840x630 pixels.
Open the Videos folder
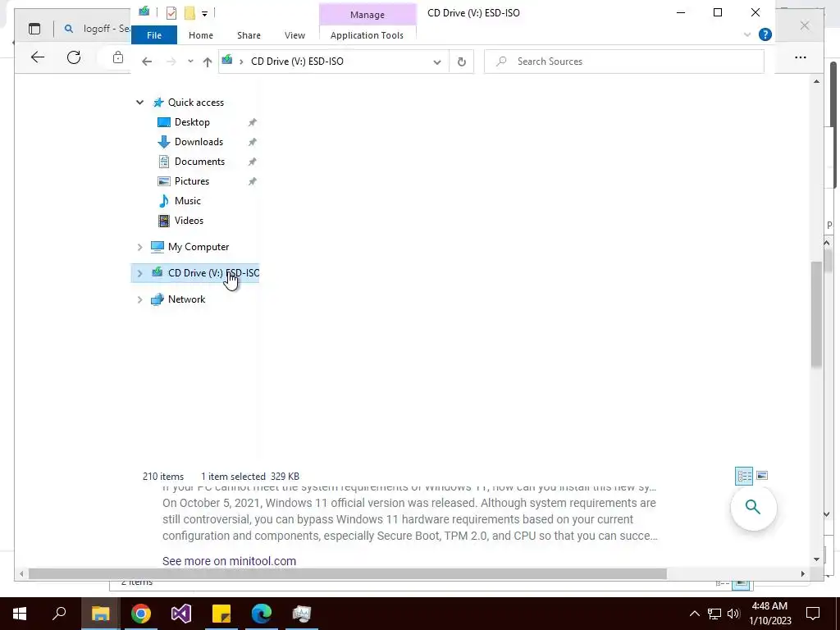pos(189,221)
